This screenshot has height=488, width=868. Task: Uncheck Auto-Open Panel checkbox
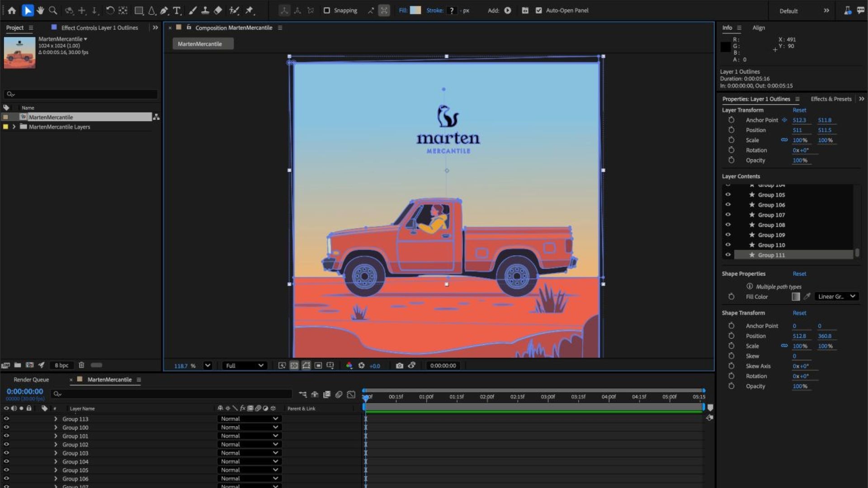[x=538, y=10]
